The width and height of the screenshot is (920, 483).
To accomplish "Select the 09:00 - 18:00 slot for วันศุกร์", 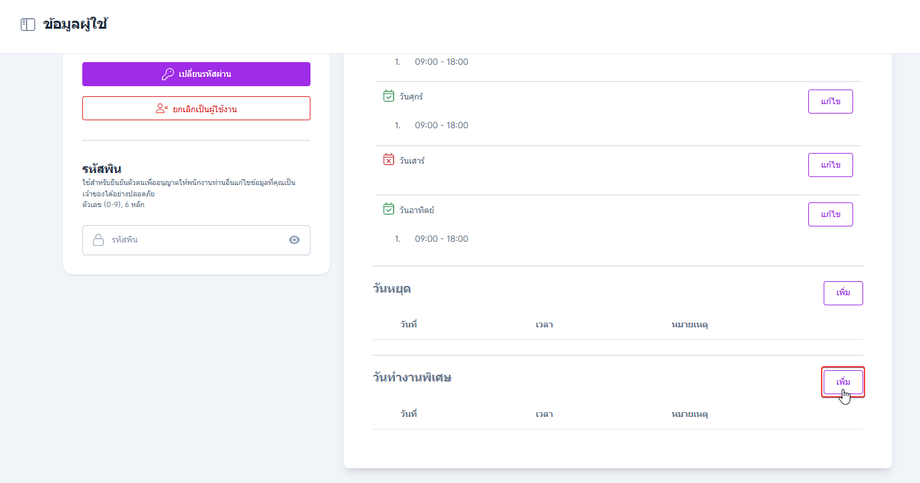I will (441, 125).
